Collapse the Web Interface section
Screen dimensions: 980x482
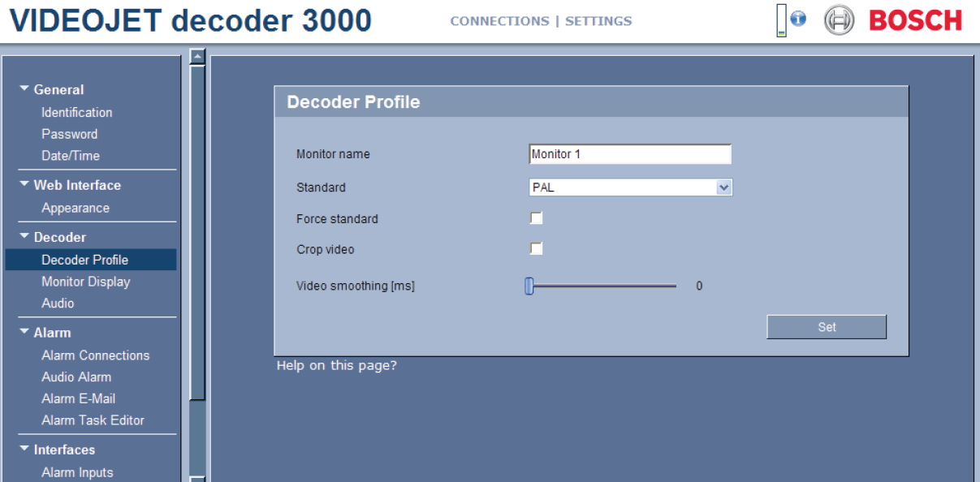coord(24,185)
